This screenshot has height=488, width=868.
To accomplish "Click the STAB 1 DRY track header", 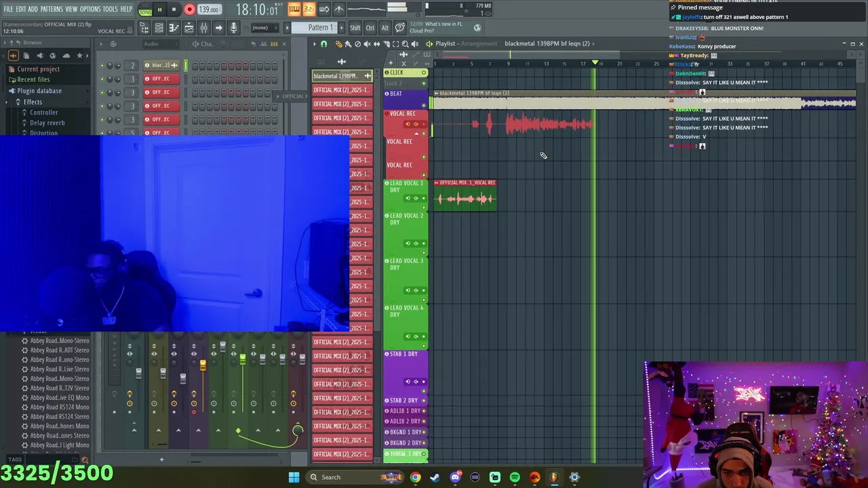I will 406,371.
